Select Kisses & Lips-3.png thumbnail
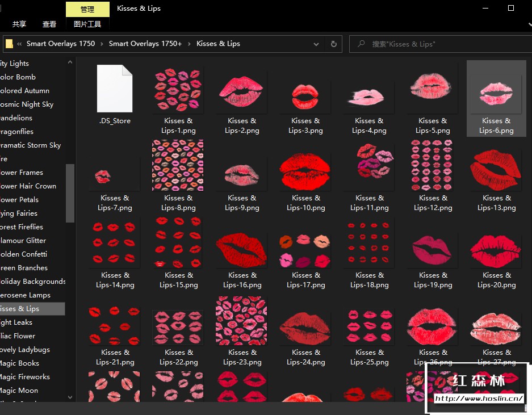 305,97
